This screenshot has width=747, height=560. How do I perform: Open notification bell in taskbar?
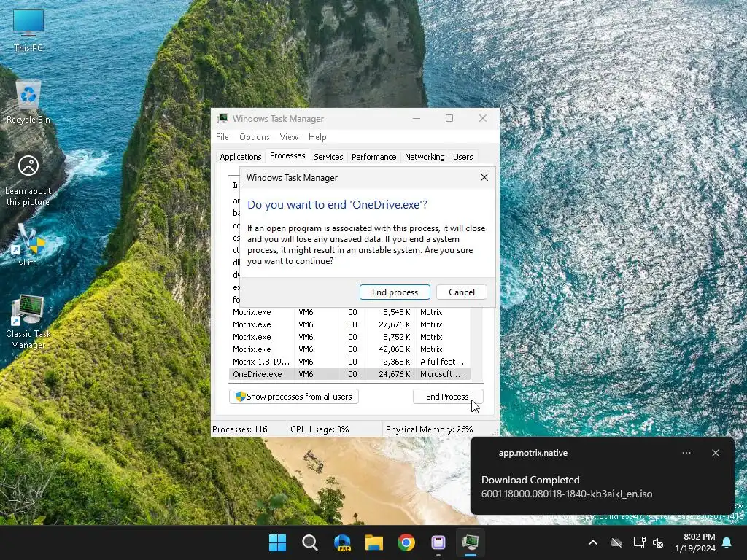click(727, 542)
